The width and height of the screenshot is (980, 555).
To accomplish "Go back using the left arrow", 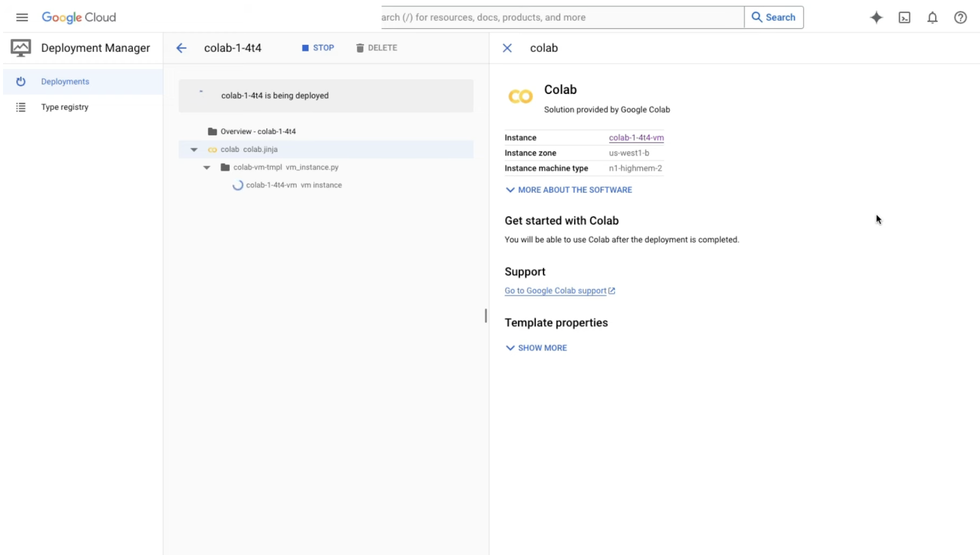I will pos(181,48).
